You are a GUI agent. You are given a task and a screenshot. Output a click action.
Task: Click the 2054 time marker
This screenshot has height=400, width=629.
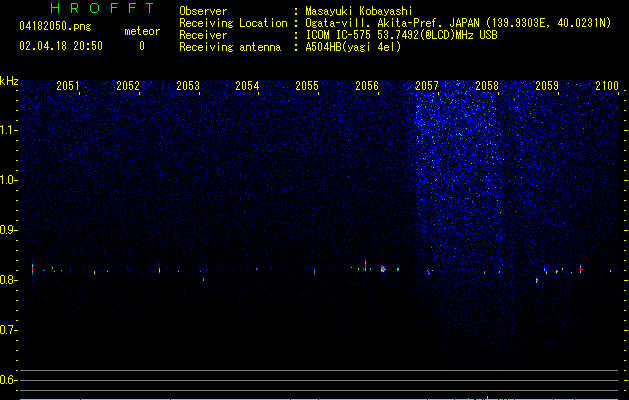tap(247, 85)
